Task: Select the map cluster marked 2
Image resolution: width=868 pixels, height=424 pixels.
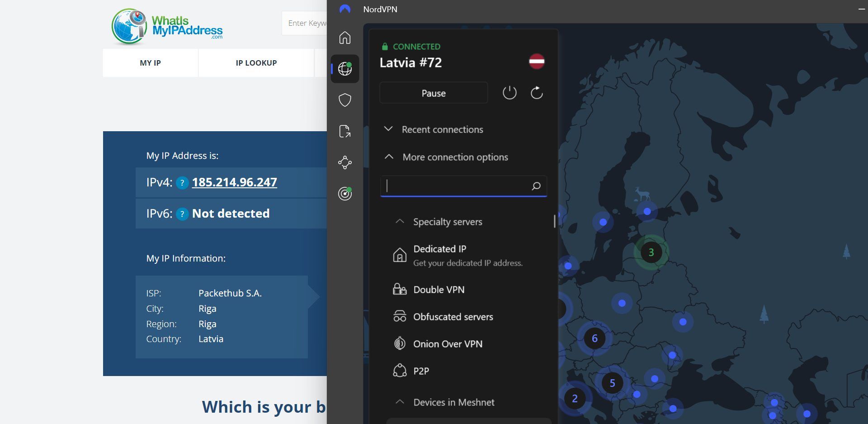Action: point(575,398)
